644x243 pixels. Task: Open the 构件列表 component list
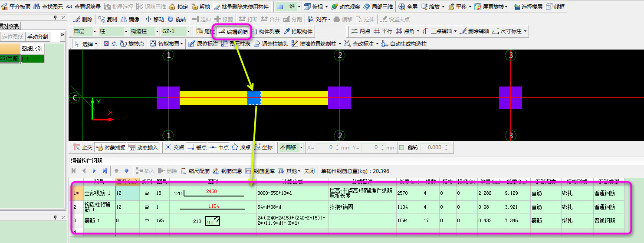pyautogui.click(x=266, y=31)
